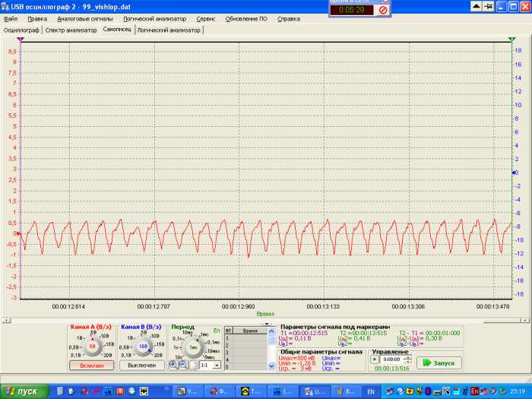The image size is (532, 399).
Task: Click the purple T1 marker triangle
Action: [x=21, y=40]
